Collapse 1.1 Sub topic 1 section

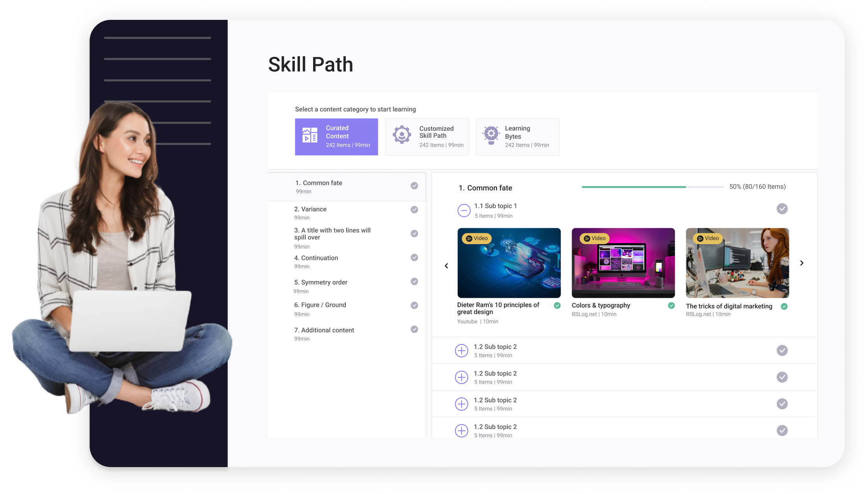[464, 211]
